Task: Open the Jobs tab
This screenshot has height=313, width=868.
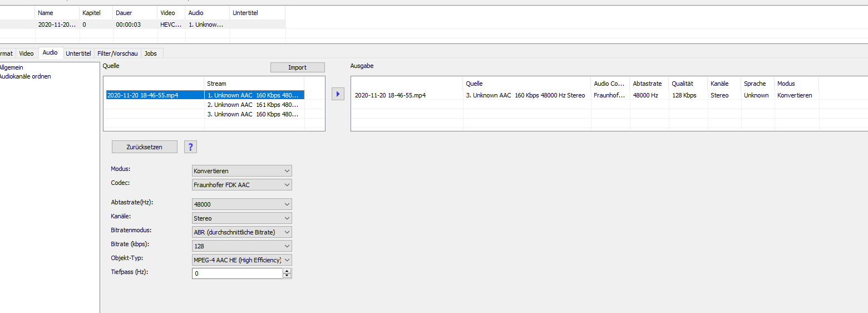Action: (151, 53)
